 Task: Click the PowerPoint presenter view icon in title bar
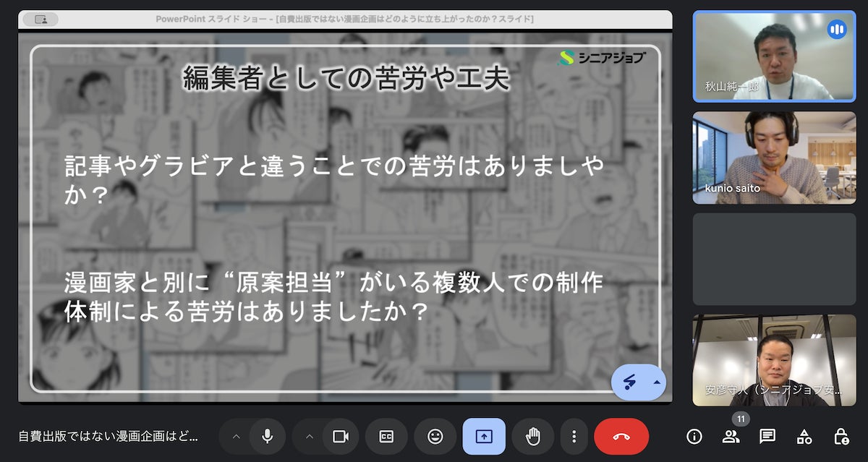click(x=41, y=20)
